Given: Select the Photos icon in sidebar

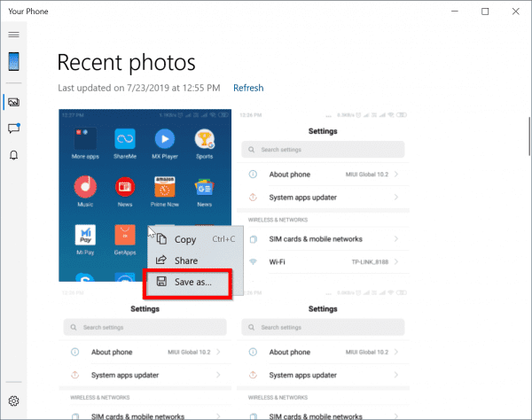Looking at the screenshot, I should pos(13,102).
